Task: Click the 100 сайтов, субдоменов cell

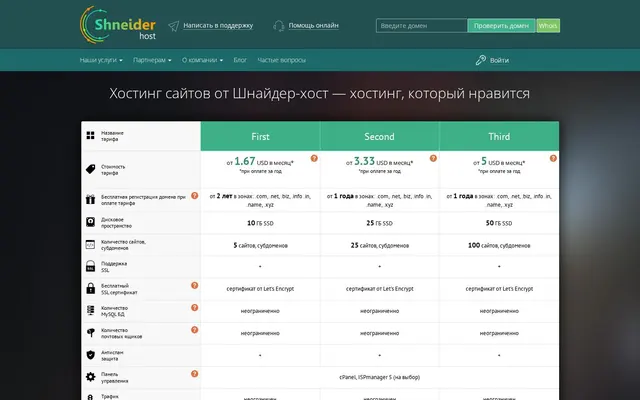Action: [499, 245]
